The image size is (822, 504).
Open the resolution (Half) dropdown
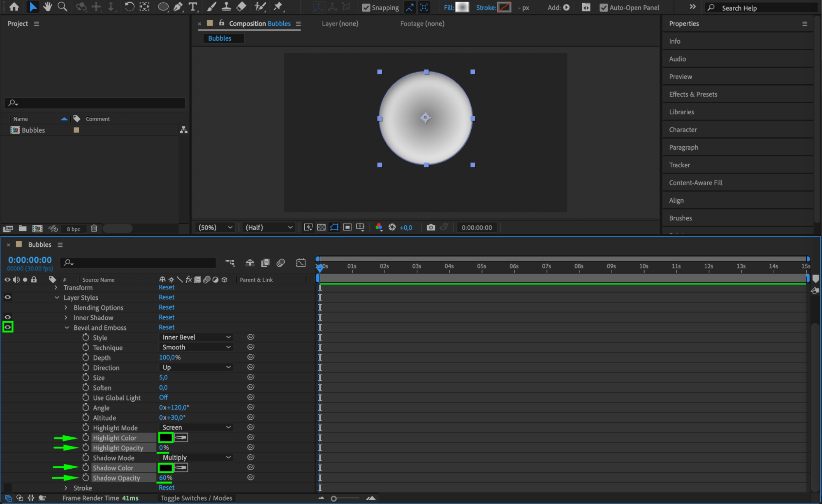coord(269,227)
